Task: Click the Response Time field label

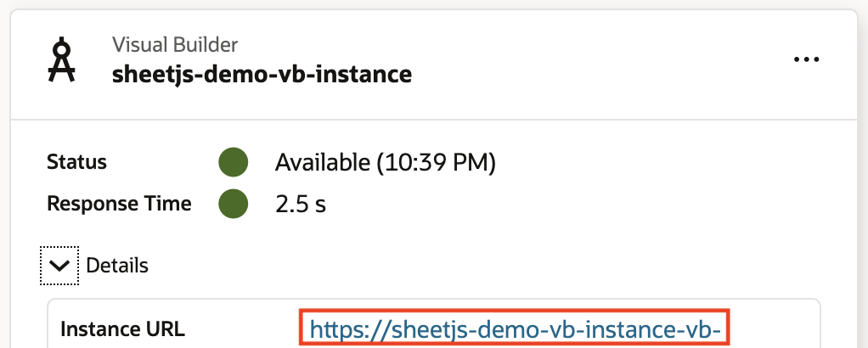Action: tap(119, 204)
